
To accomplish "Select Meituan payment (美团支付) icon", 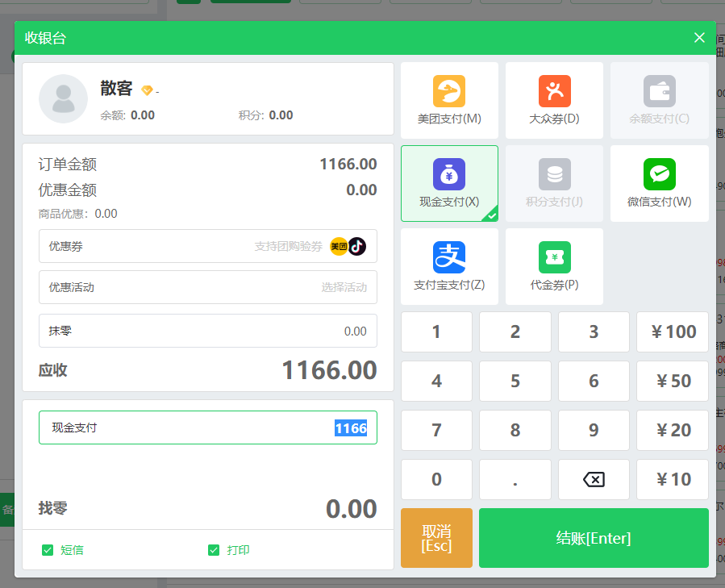I will pos(449,92).
